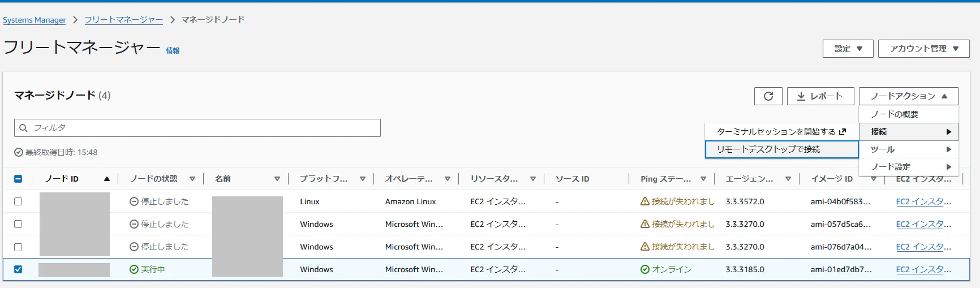The height and width of the screenshot is (288, 980).
Task: Click image ID ami-04b0f583 cell
Action: 840,201
